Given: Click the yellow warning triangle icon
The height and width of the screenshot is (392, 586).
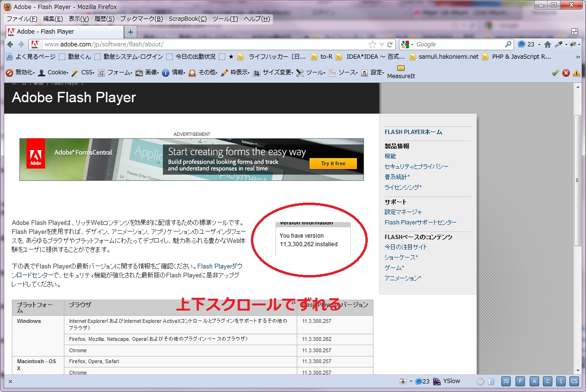Looking at the screenshot, I should click(576, 73).
